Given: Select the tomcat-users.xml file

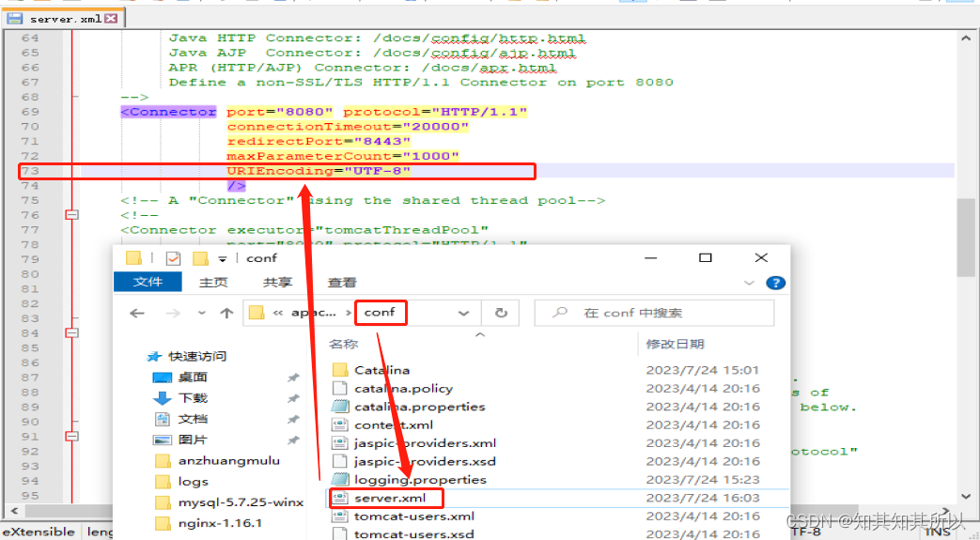Looking at the screenshot, I should (413, 517).
